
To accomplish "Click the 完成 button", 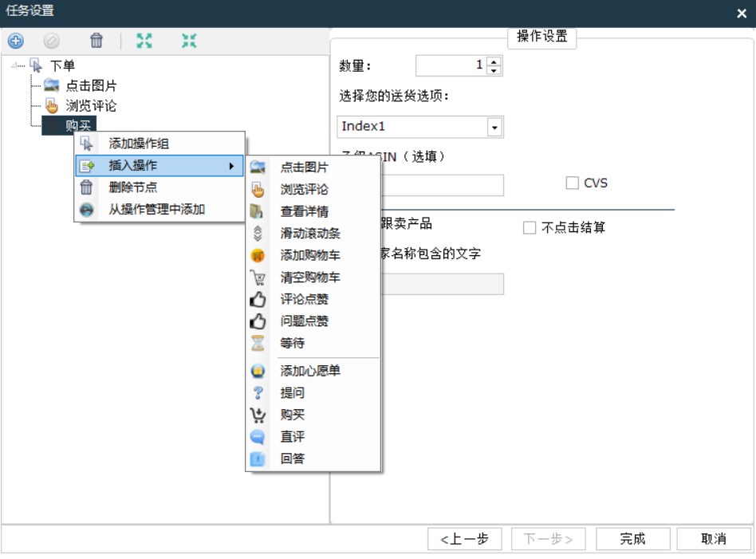I will point(633,539).
